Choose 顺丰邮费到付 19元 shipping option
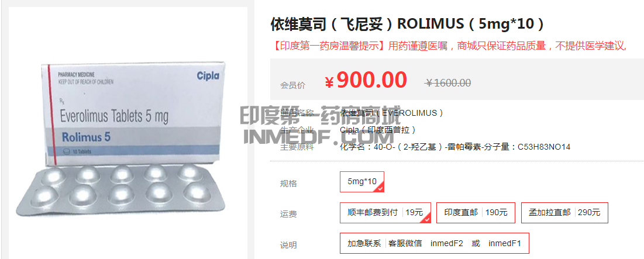 click(x=385, y=213)
